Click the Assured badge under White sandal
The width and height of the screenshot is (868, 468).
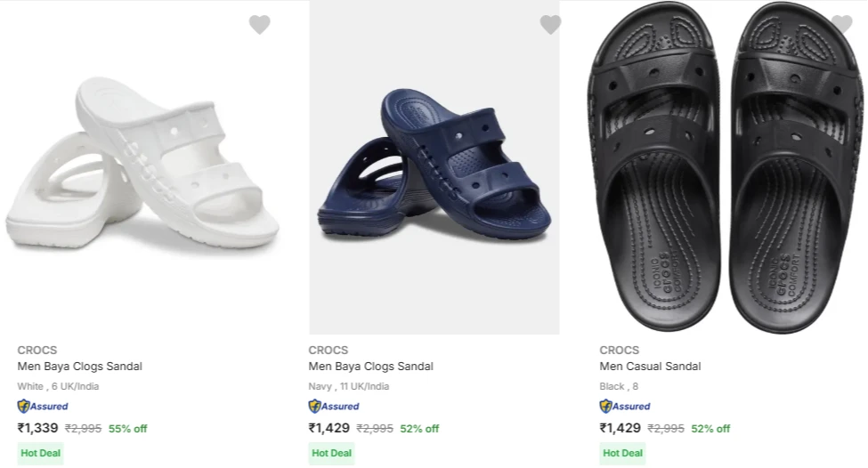[x=43, y=407]
